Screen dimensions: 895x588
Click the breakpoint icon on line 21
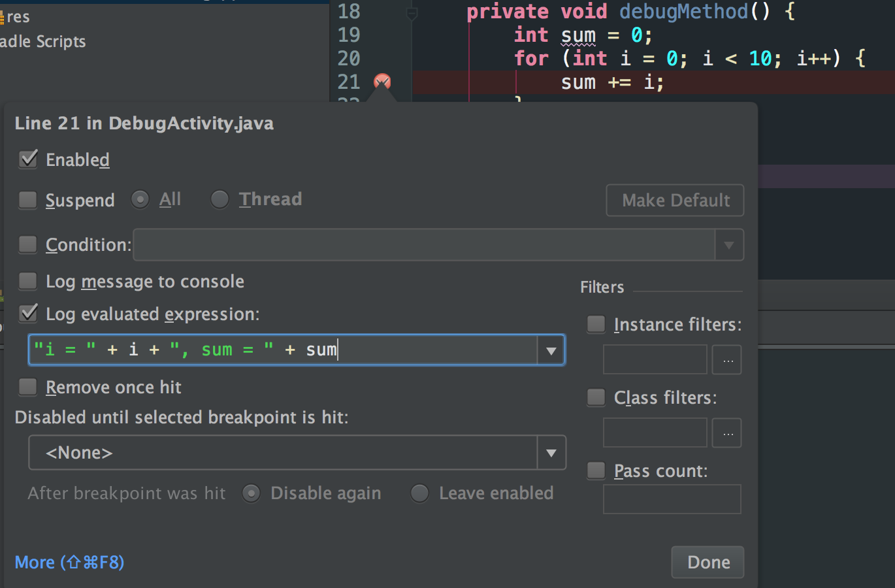coord(382,82)
